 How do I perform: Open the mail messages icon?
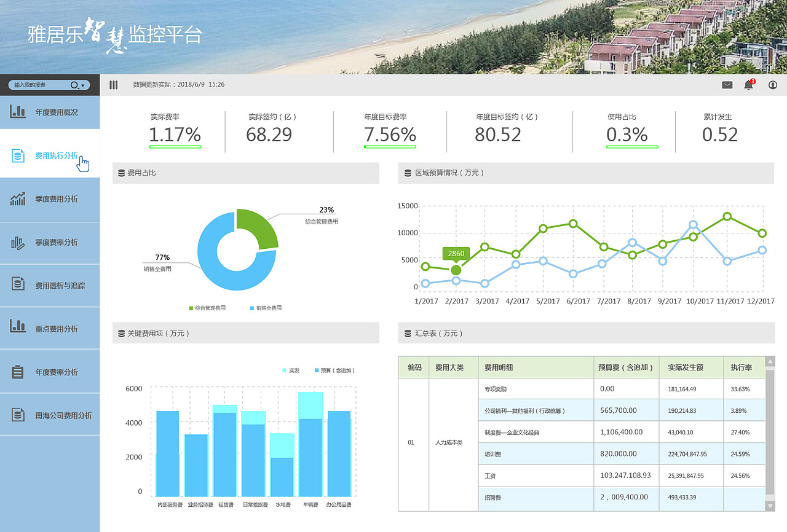(x=727, y=85)
